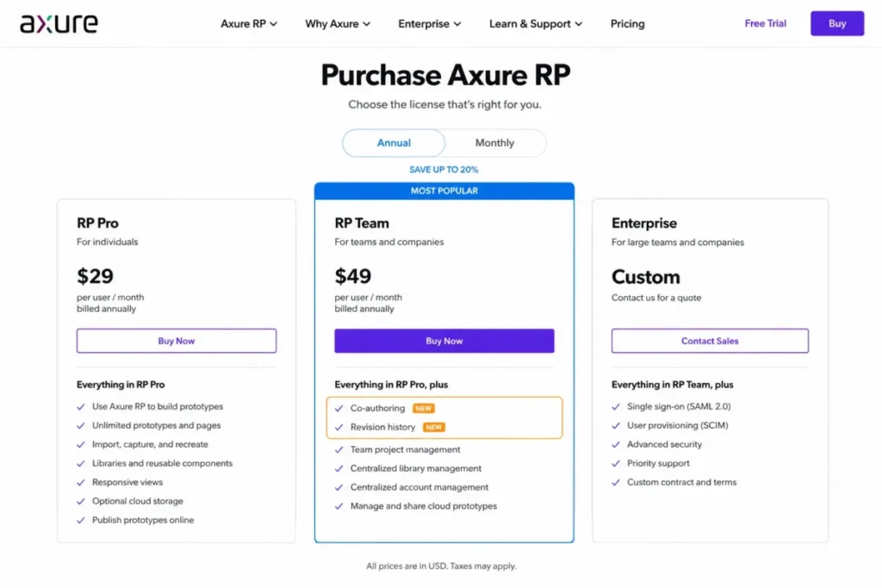This screenshot has height=588, width=882.
Task: Expand the Learn & Support menu
Action: pyautogui.click(x=536, y=23)
